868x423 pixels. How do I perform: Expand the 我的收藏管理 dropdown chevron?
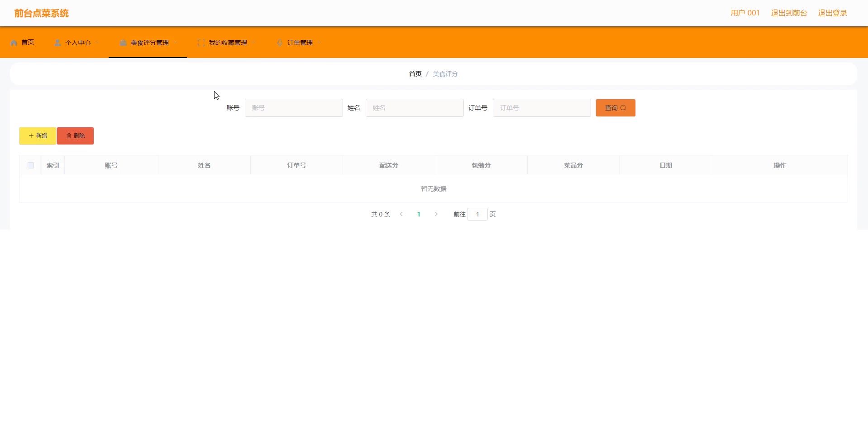point(253,43)
